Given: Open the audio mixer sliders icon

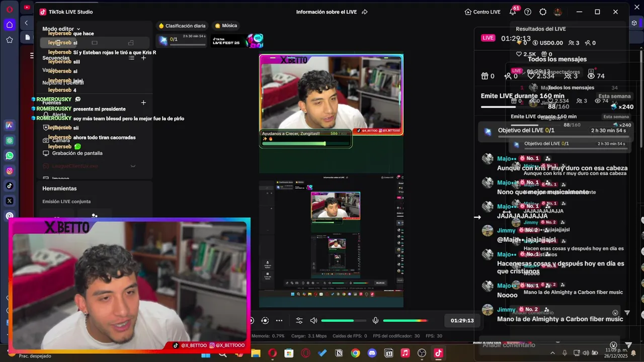Looking at the screenshot, I should pyautogui.click(x=299, y=321).
